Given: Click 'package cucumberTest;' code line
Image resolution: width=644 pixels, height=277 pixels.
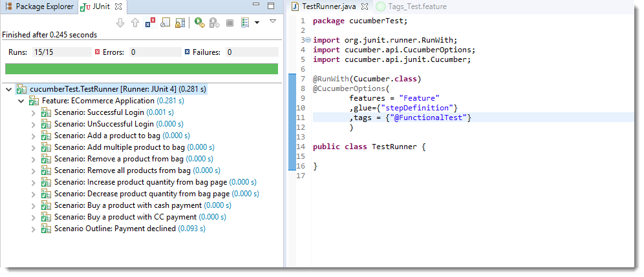Looking at the screenshot, I should [360, 21].
